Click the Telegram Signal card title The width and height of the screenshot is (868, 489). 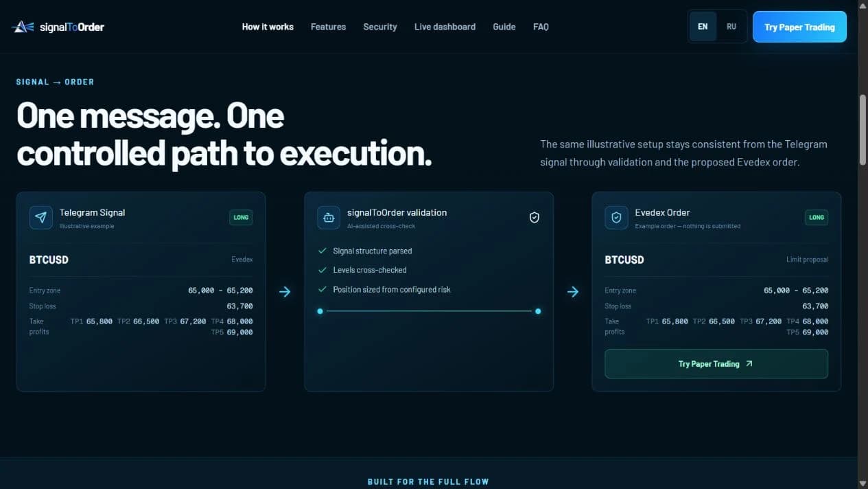(92, 213)
